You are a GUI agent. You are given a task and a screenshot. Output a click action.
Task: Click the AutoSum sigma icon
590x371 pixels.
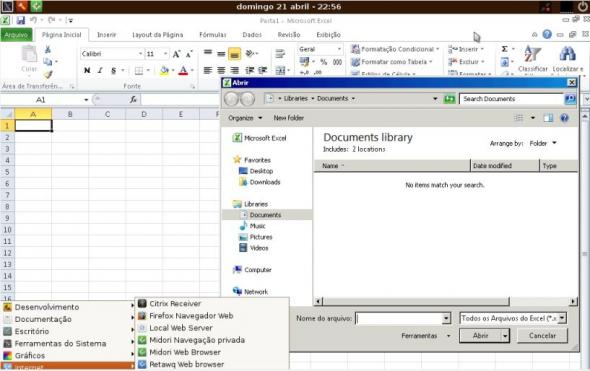[505, 49]
